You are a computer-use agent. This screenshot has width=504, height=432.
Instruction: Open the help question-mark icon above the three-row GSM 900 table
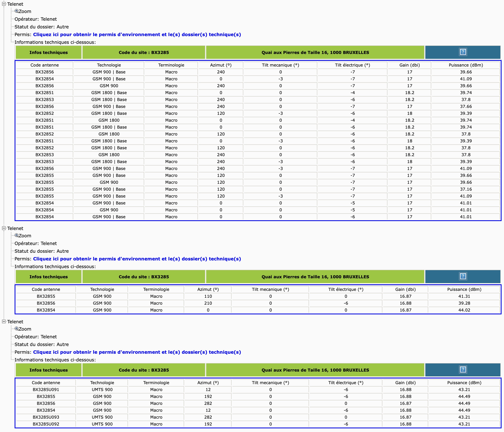[x=463, y=276]
